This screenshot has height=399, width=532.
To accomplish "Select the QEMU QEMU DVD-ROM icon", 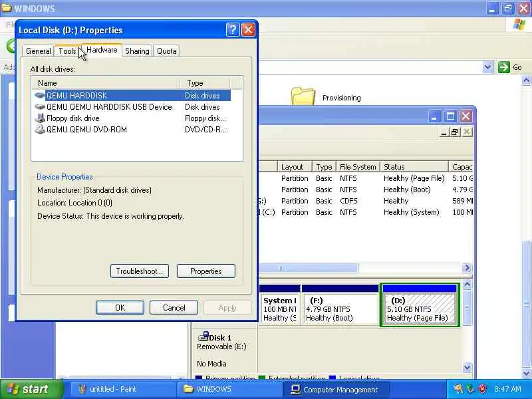I will 40,129.
